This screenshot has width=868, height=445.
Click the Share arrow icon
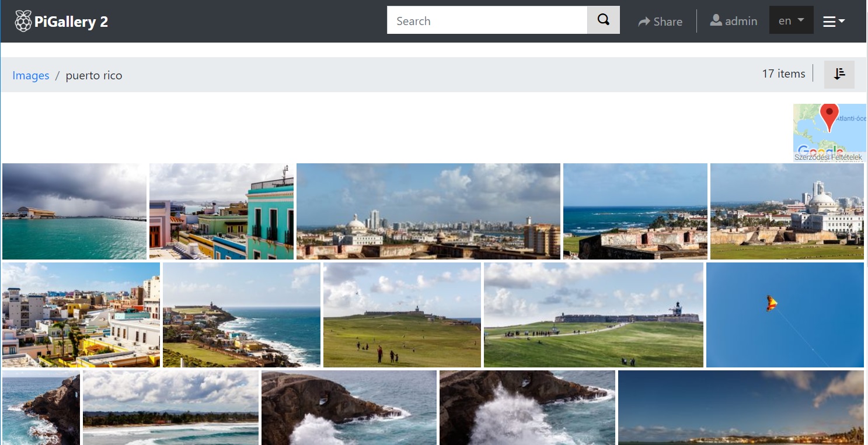644,22
